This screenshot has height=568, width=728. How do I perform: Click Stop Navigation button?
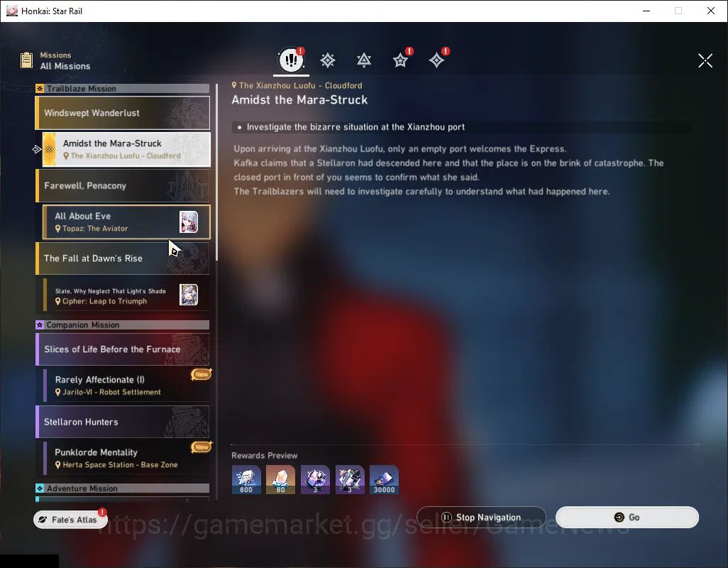[481, 518]
